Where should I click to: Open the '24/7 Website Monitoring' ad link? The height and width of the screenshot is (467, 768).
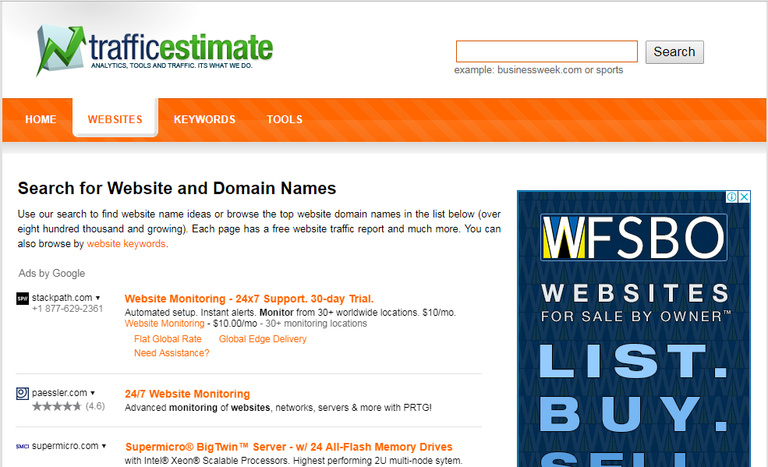pyautogui.click(x=187, y=394)
